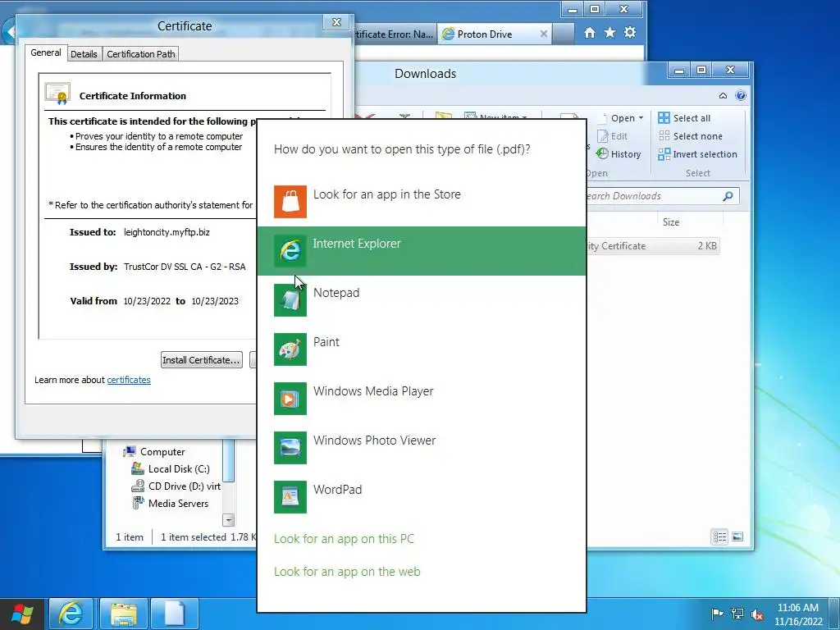Screen dimensions: 840x630
Task: Open File Explorer from the taskbar
Action: (x=123, y=614)
